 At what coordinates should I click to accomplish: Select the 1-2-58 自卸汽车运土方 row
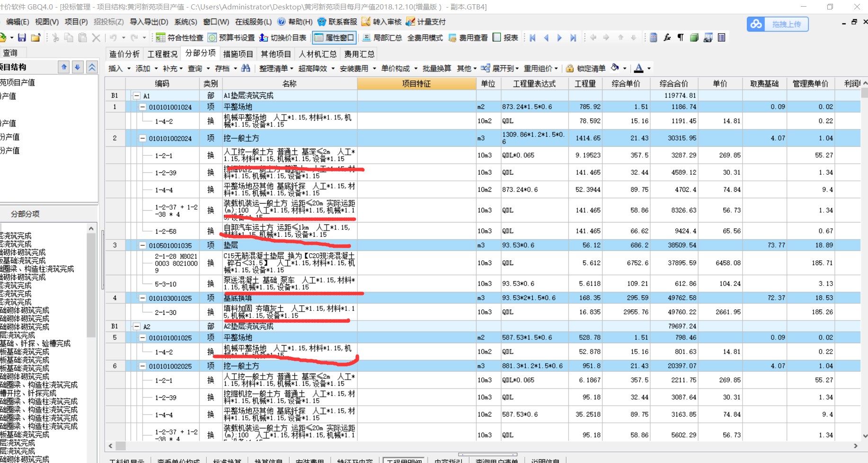pyautogui.click(x=483, y=231)
